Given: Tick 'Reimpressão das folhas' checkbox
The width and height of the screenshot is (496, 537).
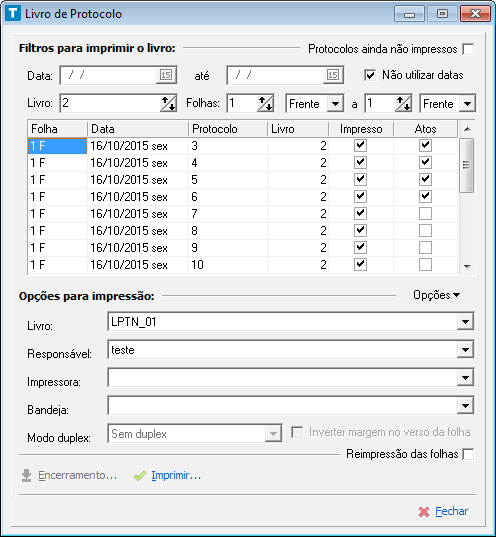Looking at the screenshot, I should [468, 454].
